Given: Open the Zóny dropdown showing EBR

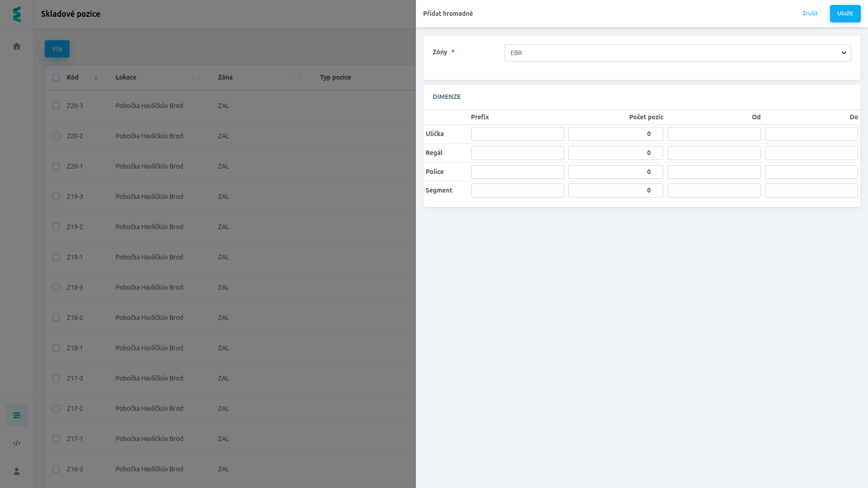Looking at the screenshot, I should tap(678, 53).
